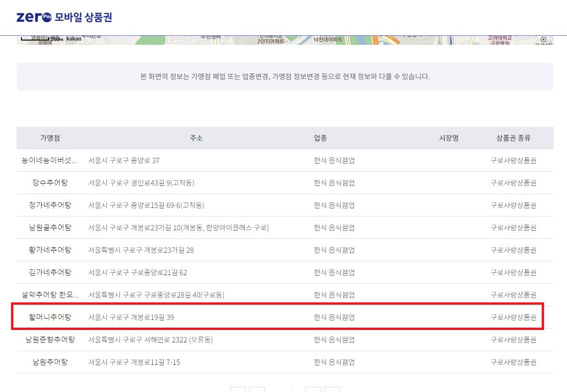Screen dimensions: 567x392
Task: Open the 남원춘향추어탕 merchant entry
Action: pyautogui.click(x=50, y=340)
